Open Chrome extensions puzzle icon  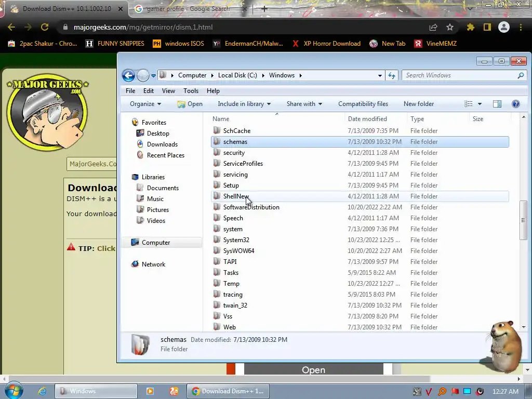(470, 27)
